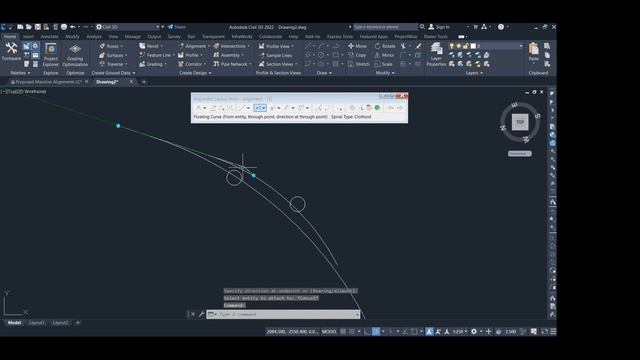Image resolution: width=640 pixels, height=360 pixels.
Task: Click the Save icon in quick access toolbar
Action: point(38,27)
